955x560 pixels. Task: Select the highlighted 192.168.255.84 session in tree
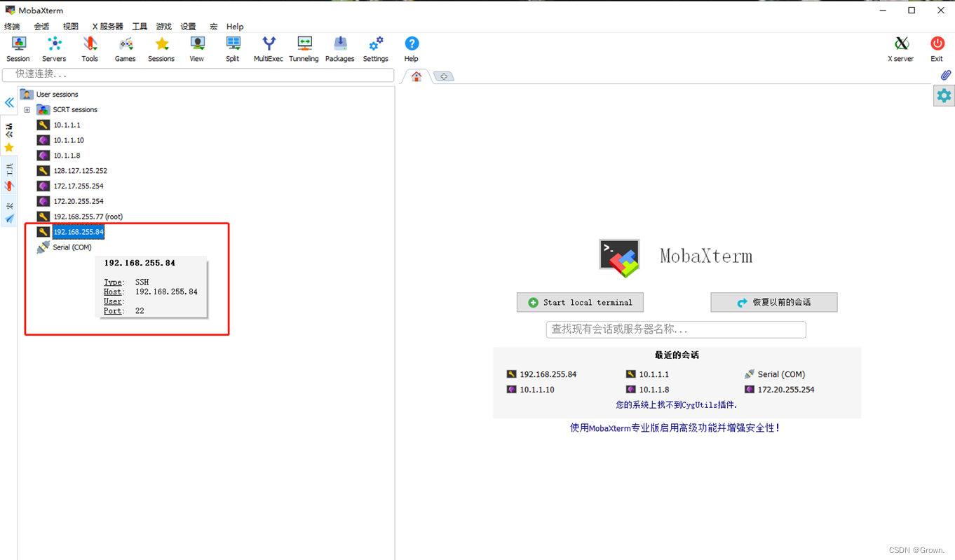(79, 232)
